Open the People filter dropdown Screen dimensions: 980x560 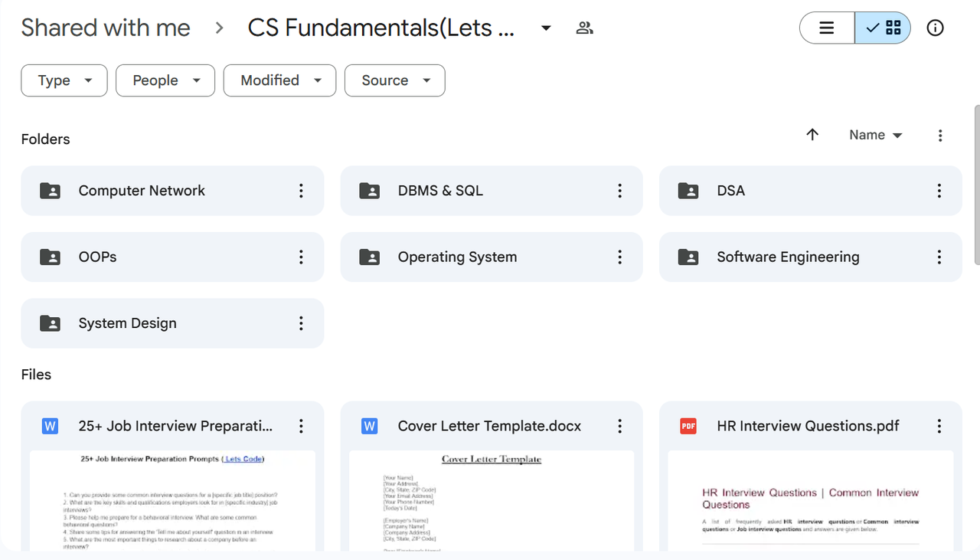165,80
